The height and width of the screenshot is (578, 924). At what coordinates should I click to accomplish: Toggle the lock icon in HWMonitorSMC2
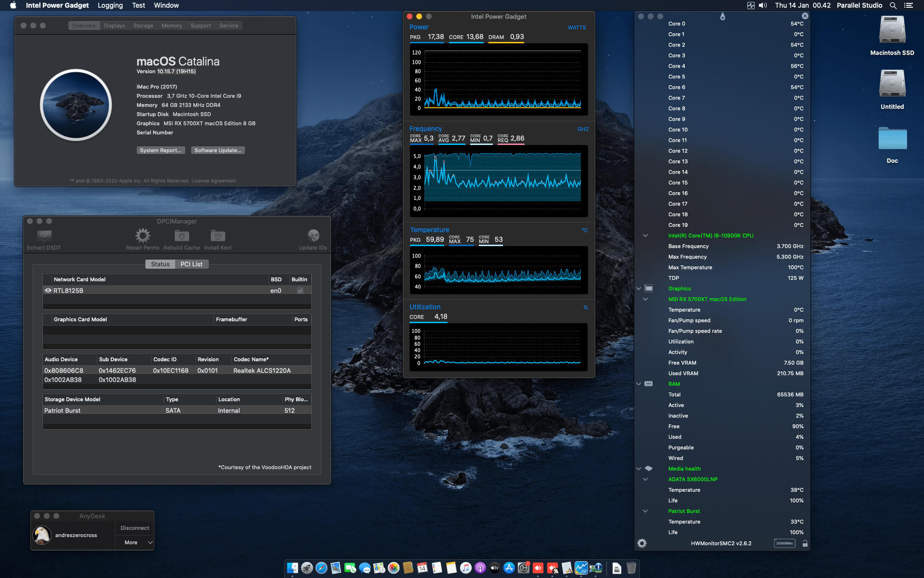tap(805, 543)
